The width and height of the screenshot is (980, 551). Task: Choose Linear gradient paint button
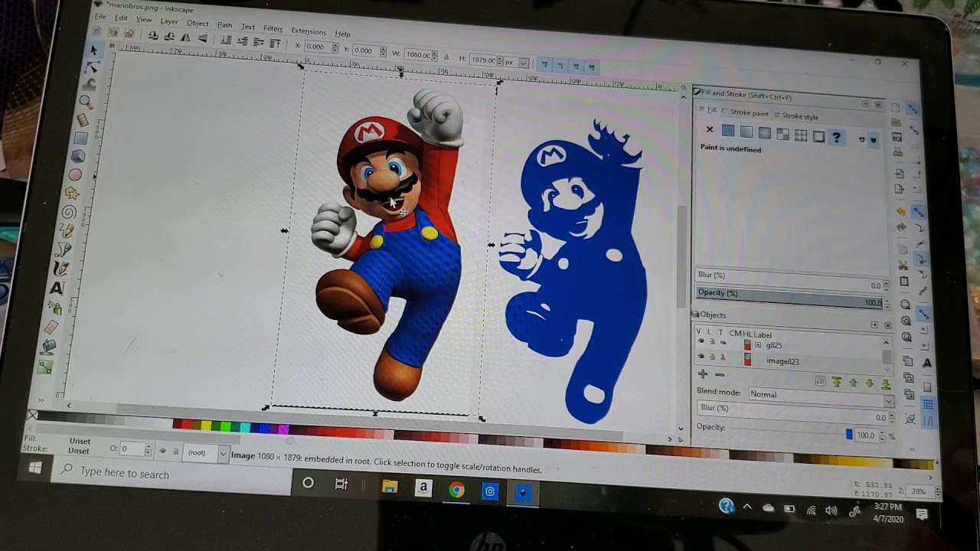[746, 132]
